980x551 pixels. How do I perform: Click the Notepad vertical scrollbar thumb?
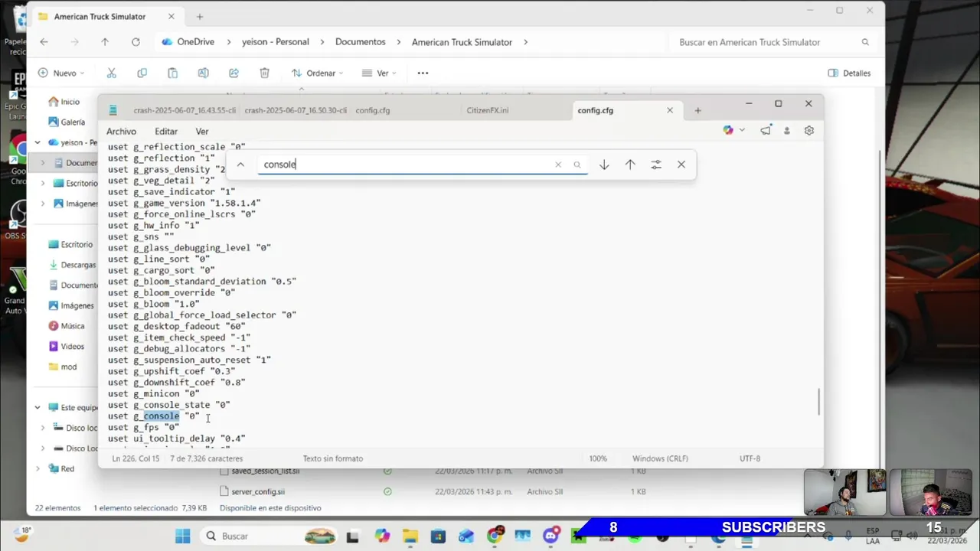(x=818, y=402)
